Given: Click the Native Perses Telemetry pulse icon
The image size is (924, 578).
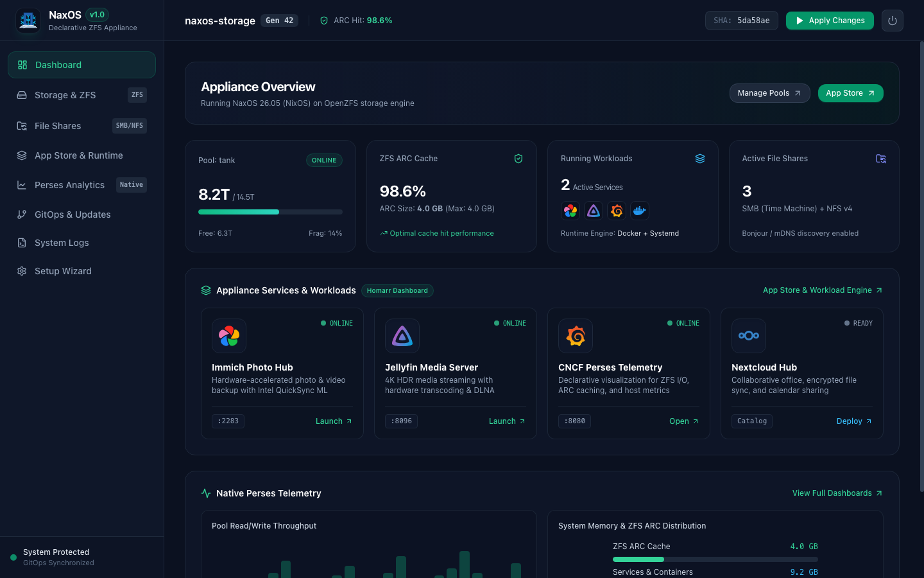Looking at the screenshot, I should (206, 493).
